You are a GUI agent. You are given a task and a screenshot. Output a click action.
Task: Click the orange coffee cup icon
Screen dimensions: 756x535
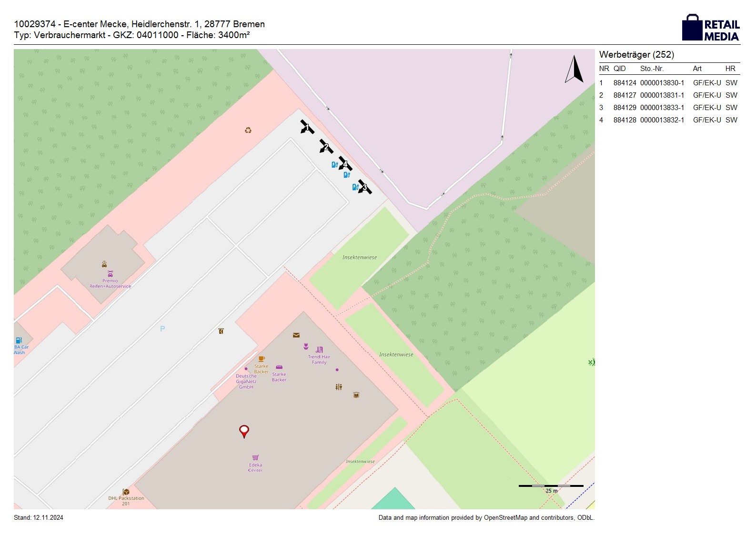tap(261, 359)
